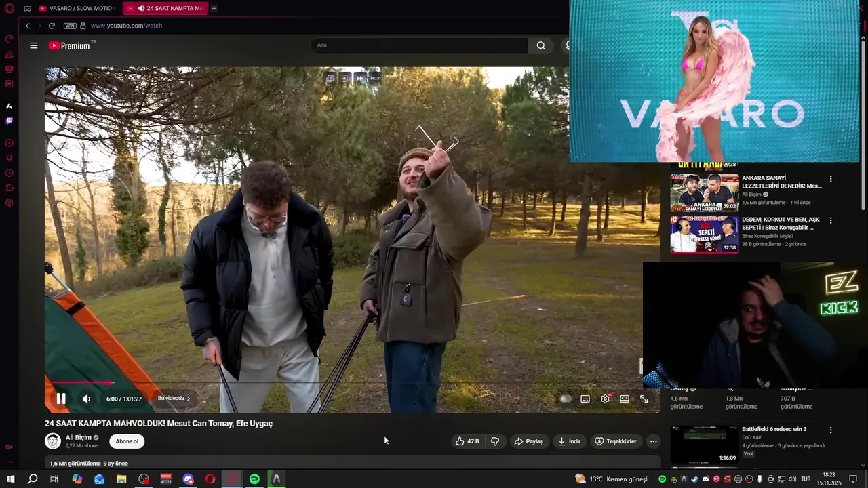Image resolution: width=868 pixels, height=488 pixels.
Task: Open Opera sidebar settings gear
Action: (x=9, y=203)
